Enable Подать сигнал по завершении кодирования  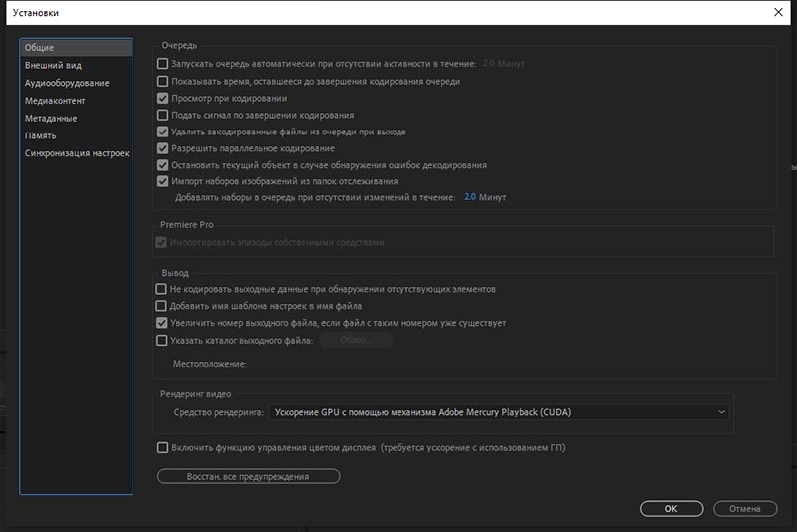[x=163, y=115]
